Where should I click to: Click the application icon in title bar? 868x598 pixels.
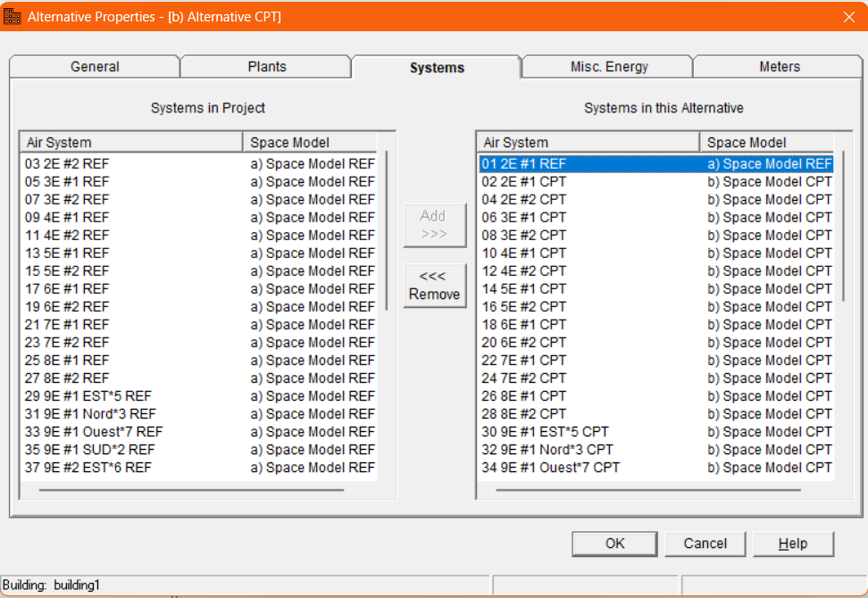tap(13, 16)
